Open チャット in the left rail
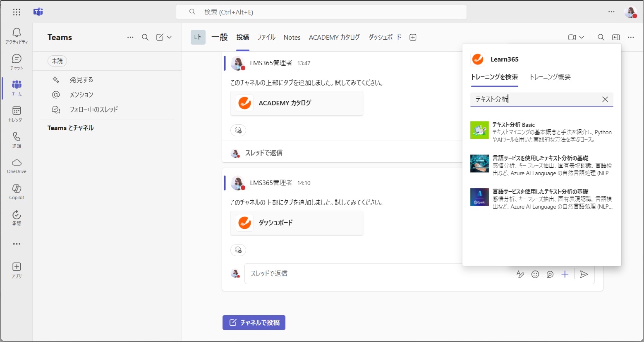Image resolution: width=644 pixels, height=342 pixels. tap(17, 62)
